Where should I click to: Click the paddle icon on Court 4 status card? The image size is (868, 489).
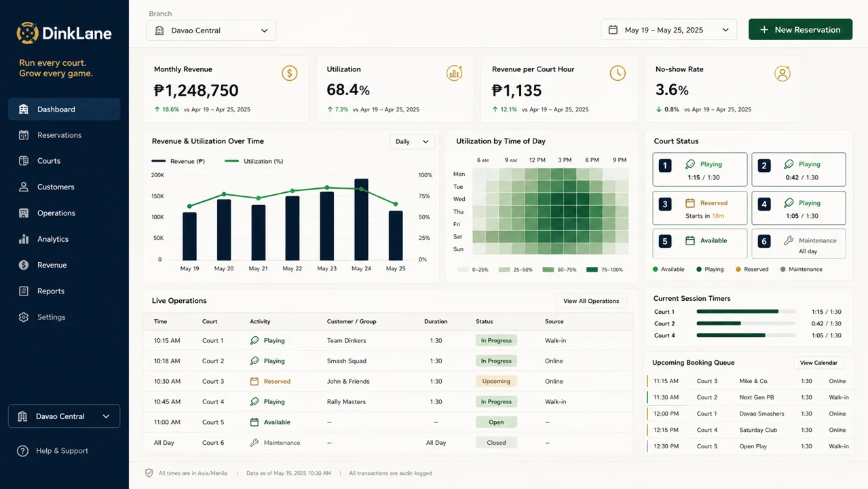[789, 203]
